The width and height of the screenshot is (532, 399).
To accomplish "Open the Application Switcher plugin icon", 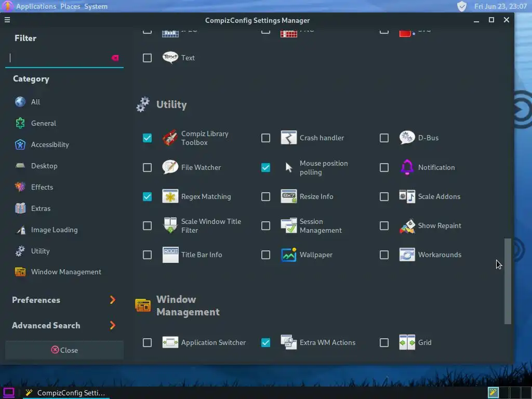I will [x=170, y=342].
